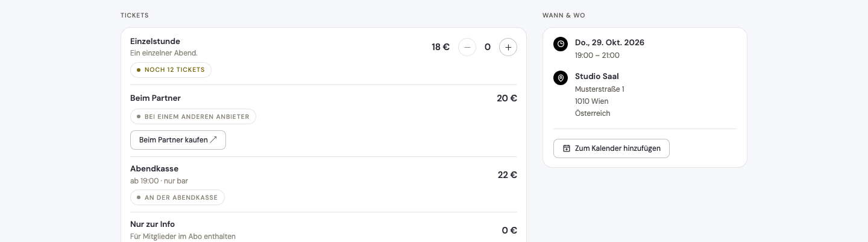Click the date Do., 29. Okt. 2026
The height and width of the screenshot is (242, 868).
(x=609, y=42)
